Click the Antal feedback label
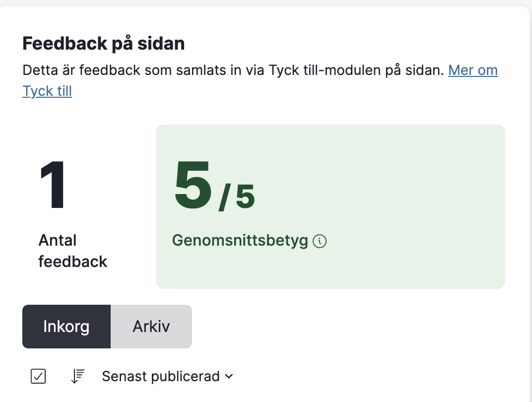This screenshot has height=402, width=532. 72,251
